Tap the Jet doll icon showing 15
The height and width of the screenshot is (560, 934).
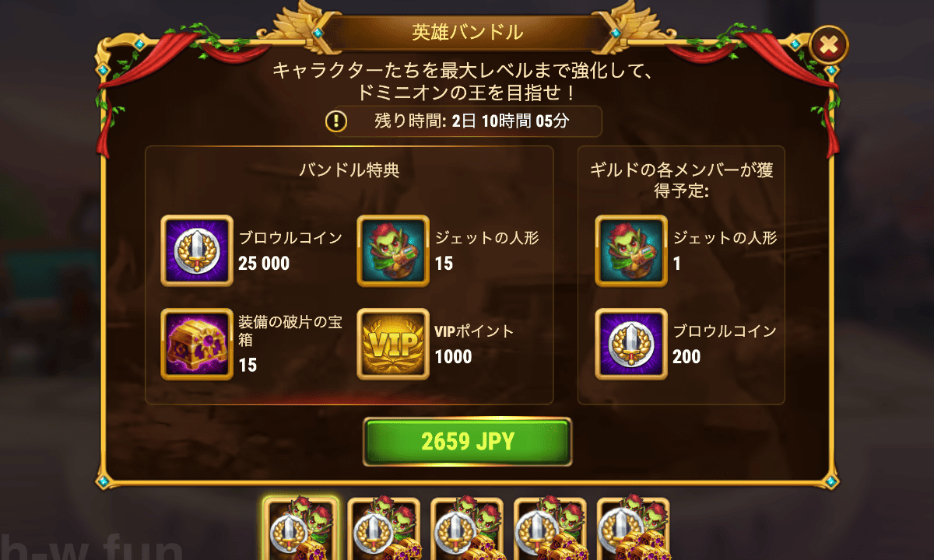[x=393, y=250]
